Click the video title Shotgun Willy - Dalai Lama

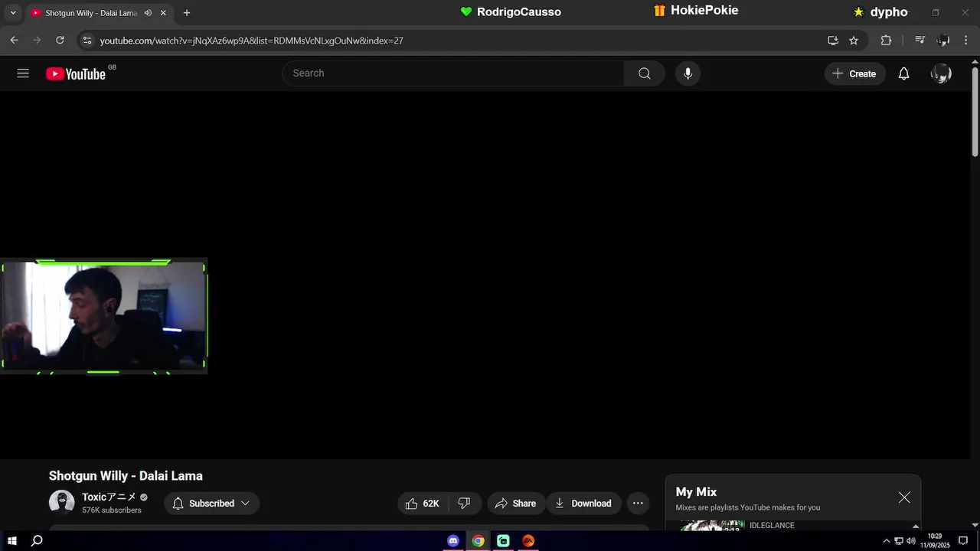126,476
